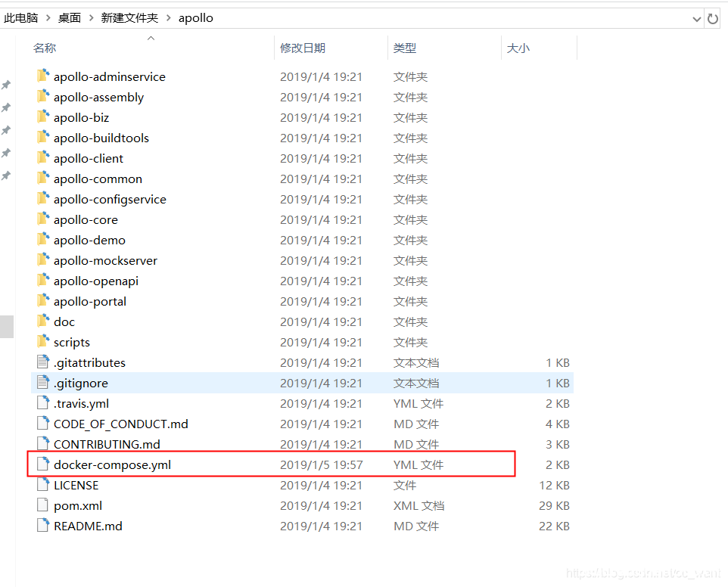Open the address bar history dropdown
The image size is (728, 587).
(696, 17)
